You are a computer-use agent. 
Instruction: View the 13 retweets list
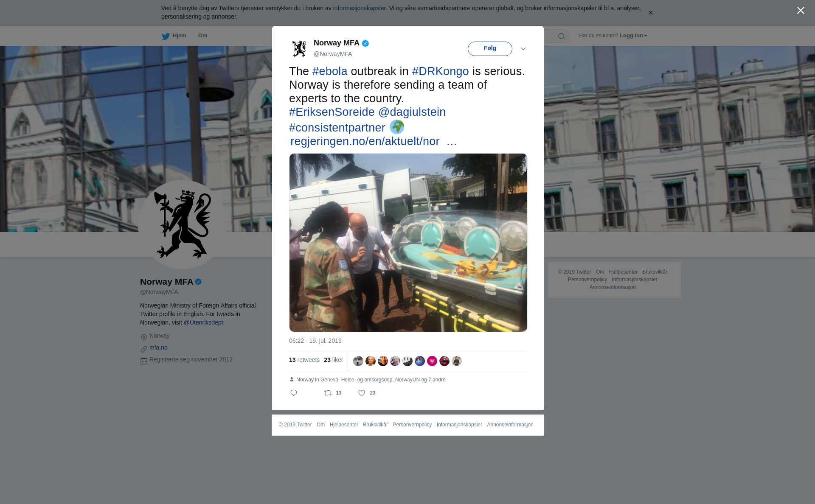304,360
